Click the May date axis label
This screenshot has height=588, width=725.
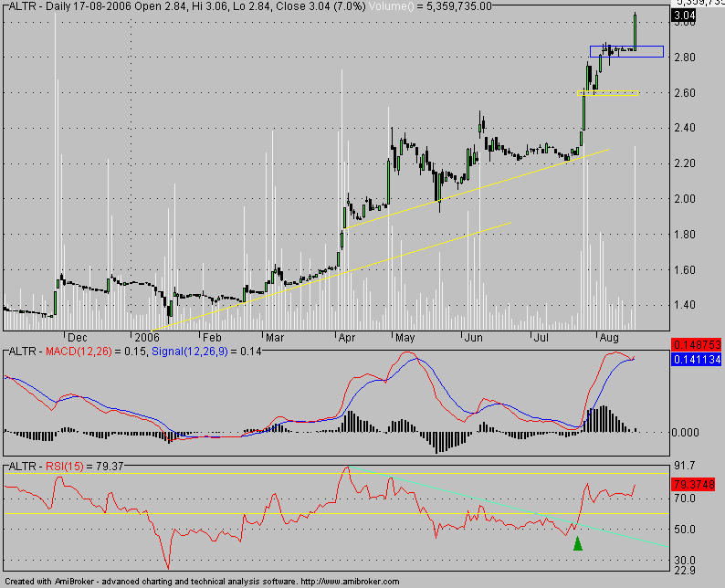pyautogui.click(x=405, y=338)
